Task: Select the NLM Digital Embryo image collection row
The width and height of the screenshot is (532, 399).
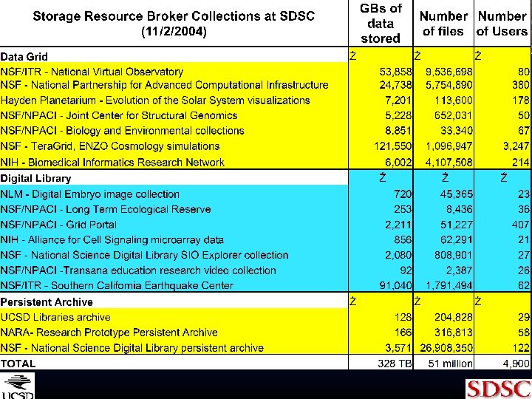Action: click(x=89, y=194)
